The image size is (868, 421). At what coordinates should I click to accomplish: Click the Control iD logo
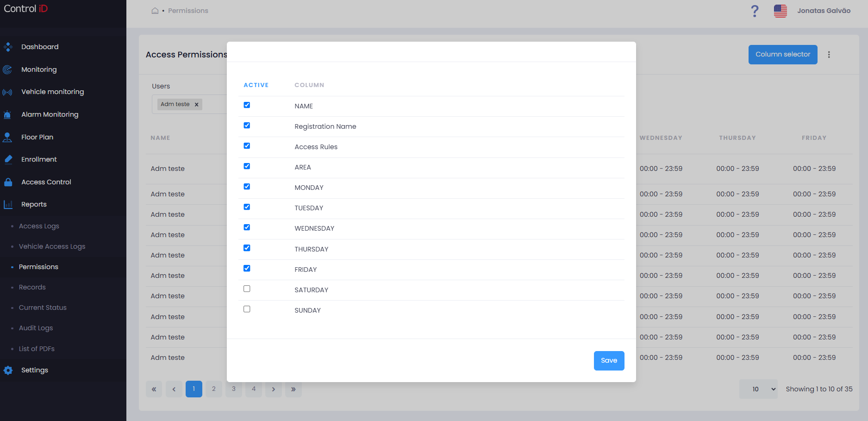pyautogui.click(x=26, y=9)
